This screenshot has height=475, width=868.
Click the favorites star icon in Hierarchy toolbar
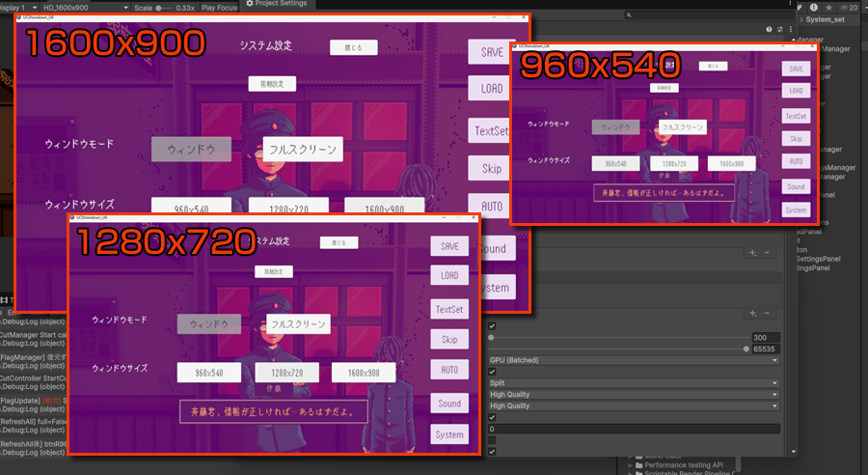[828, 6]
